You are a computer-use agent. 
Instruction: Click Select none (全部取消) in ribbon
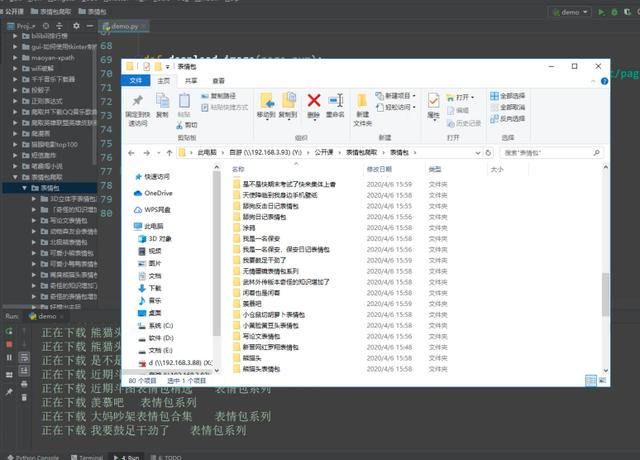point(507,107)
